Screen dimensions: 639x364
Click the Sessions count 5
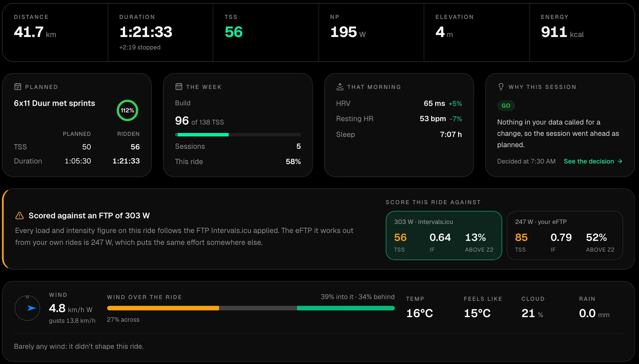pyautogui.click(x=298, y=146)
